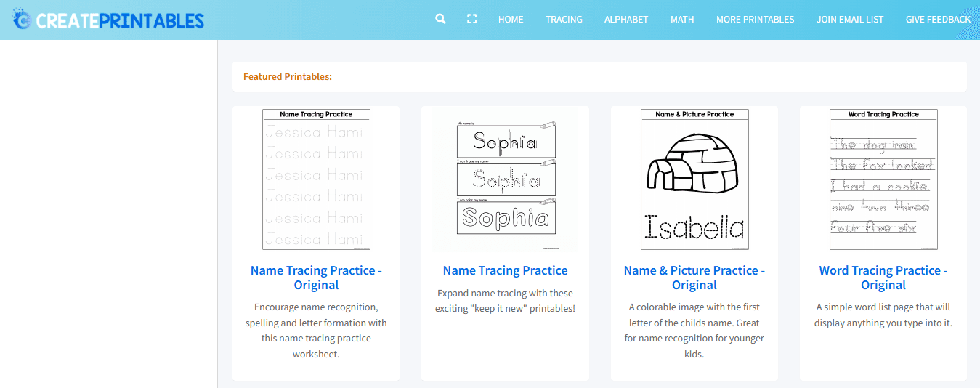
Task: Click GIVE FEEDBACK link
Action: pyautogui.click(x=938, y=20)
